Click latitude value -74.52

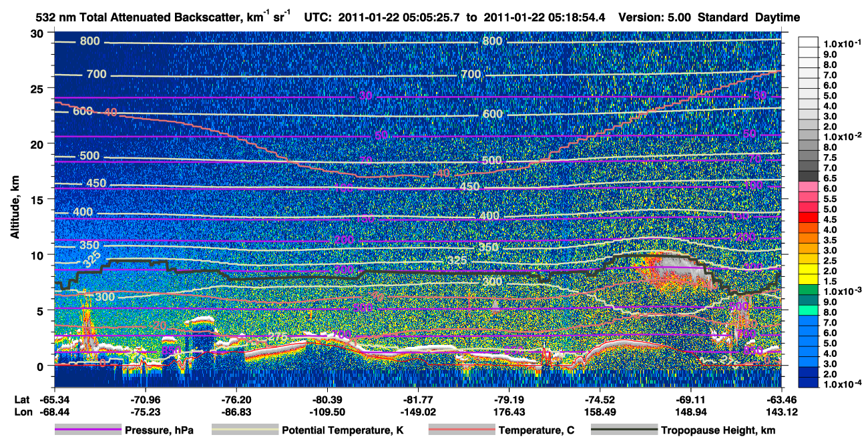tap(601, 399)
